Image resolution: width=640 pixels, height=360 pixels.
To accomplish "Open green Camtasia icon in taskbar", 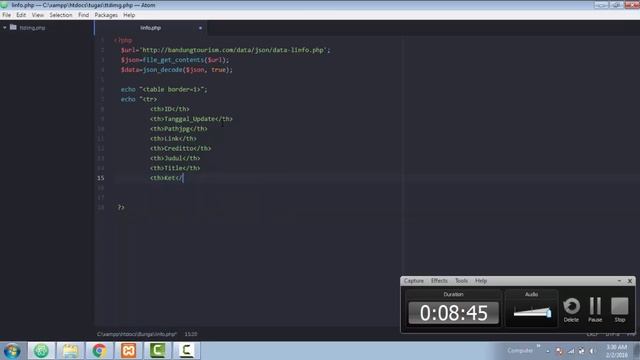I will 157,351.
